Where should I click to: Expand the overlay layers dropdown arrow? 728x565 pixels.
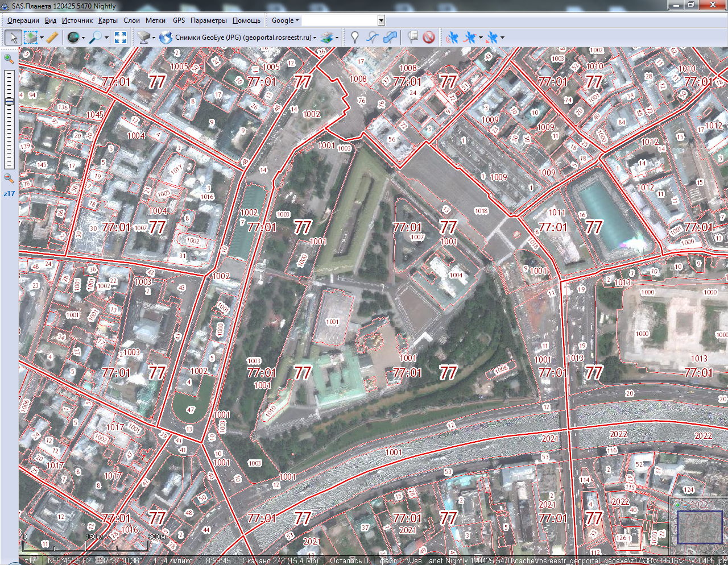tap(337, 38)
